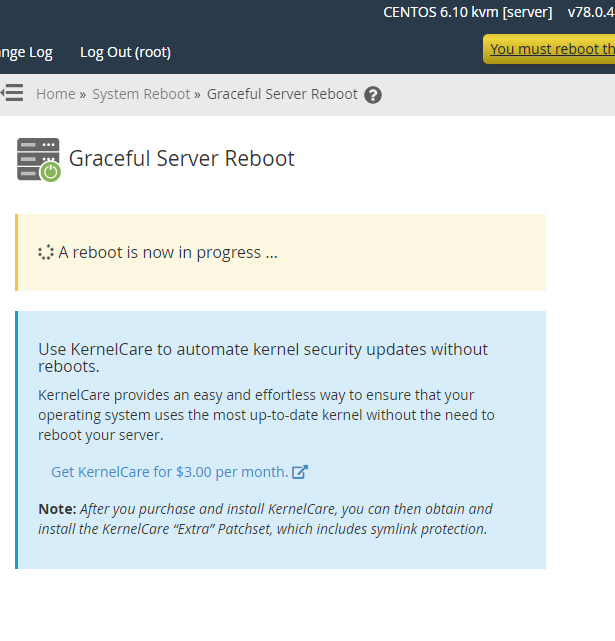Select the Graceful Server Reboot breadcrumb
615x641 pixels.
[x=282, y=94]
